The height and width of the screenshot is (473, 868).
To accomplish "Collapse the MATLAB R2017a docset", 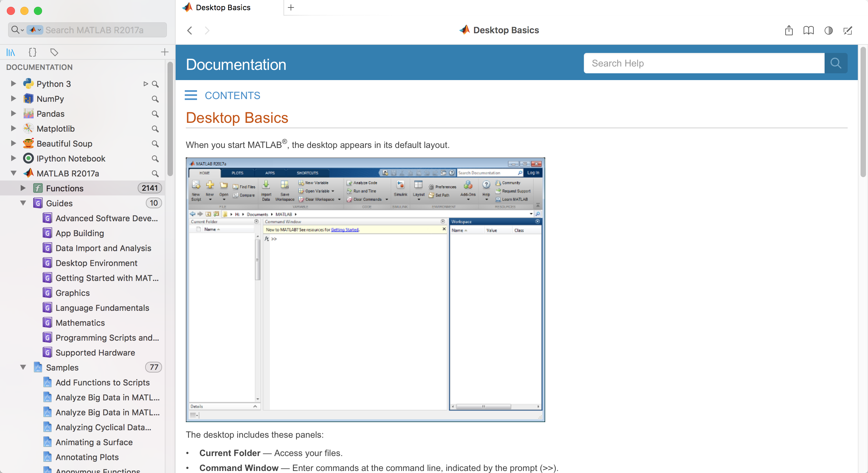I will [14, 173].
